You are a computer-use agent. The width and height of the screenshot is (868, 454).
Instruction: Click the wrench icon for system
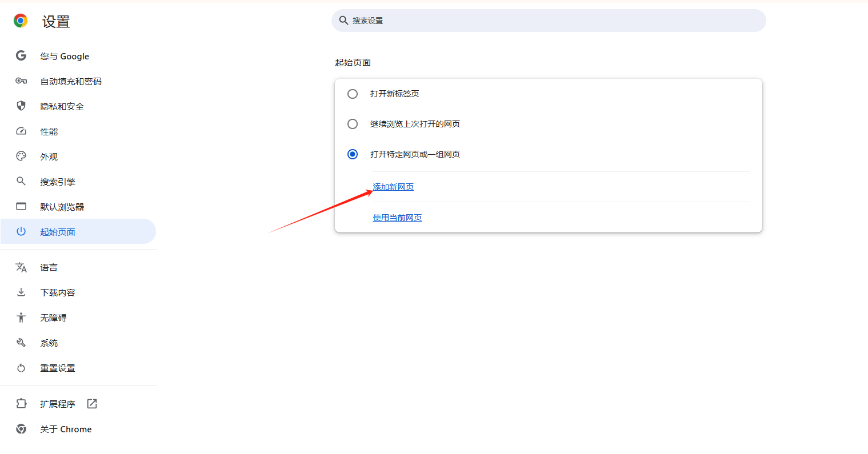coord(21,343)
